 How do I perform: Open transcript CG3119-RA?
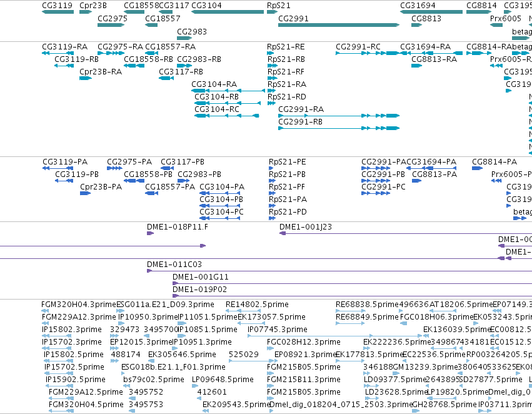pos(64,46)
